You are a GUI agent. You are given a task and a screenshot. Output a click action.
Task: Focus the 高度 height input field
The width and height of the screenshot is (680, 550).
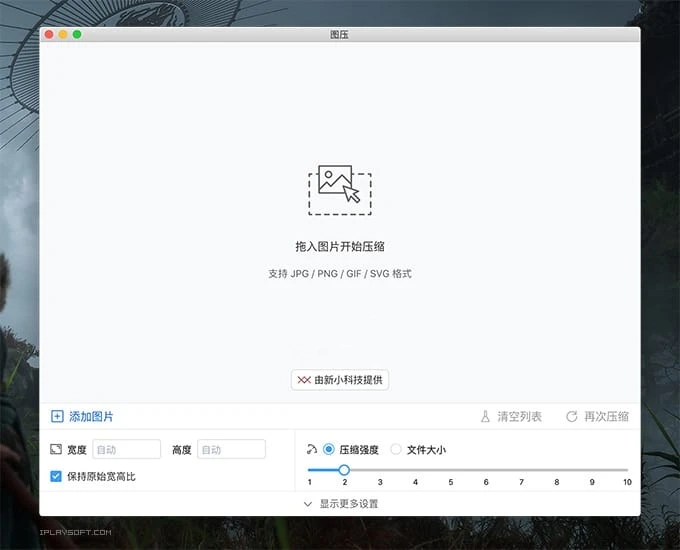[231, 449]
